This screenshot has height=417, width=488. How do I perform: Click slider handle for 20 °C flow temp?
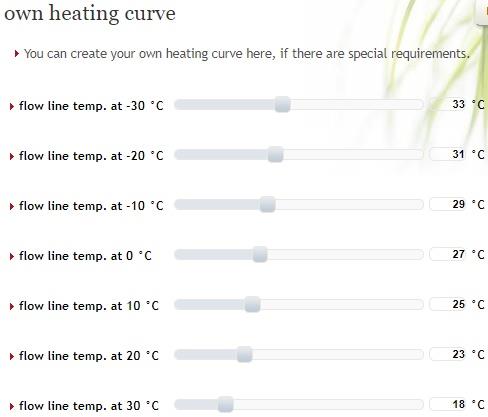[245, 355]
